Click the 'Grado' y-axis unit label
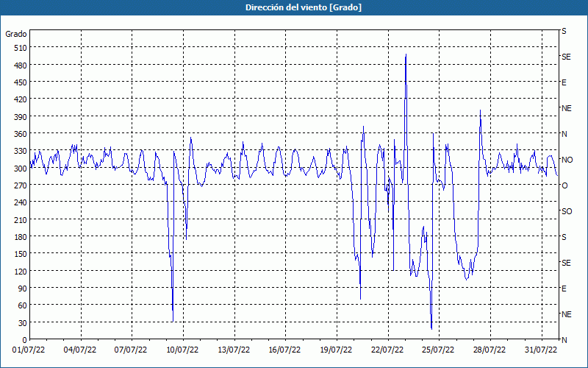Viewport: 588px width, 368px height. click(16, 34)
